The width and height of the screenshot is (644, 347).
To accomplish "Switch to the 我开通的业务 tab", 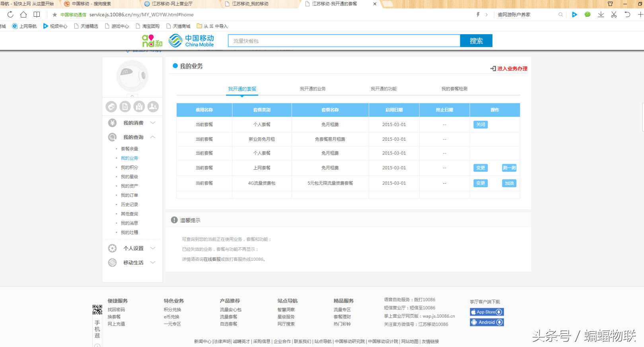I will pos(313,89).
